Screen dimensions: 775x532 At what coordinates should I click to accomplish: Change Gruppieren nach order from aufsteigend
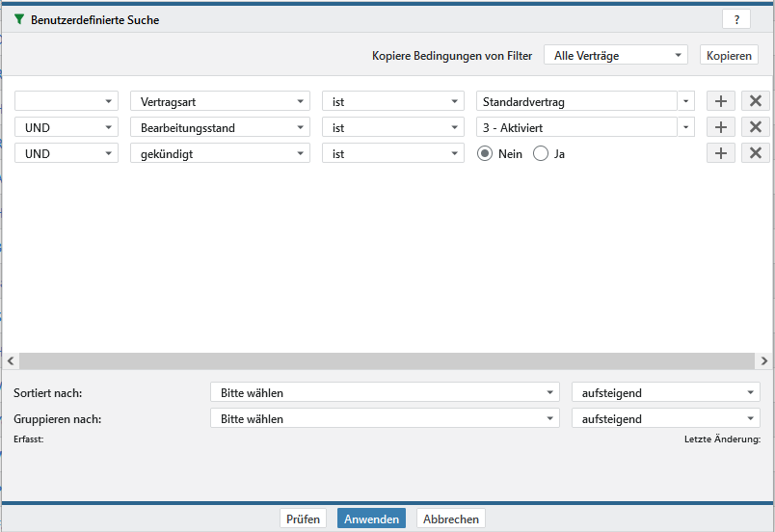click(665, 419)
